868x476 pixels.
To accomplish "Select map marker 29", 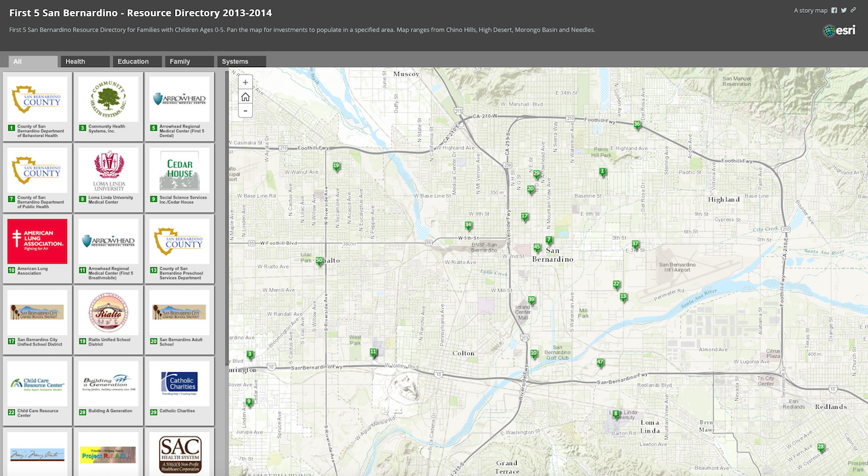I will tap(536, 174).
